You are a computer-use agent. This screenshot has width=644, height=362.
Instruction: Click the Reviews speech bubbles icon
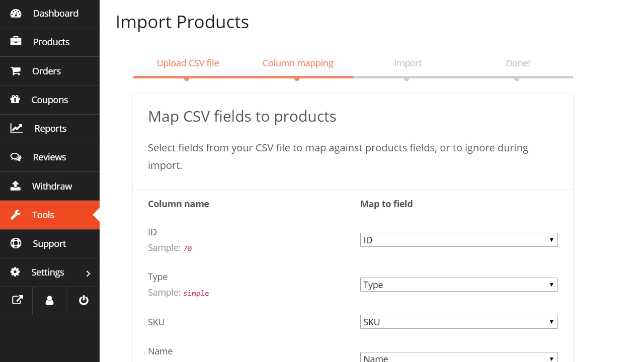(16, 157)
